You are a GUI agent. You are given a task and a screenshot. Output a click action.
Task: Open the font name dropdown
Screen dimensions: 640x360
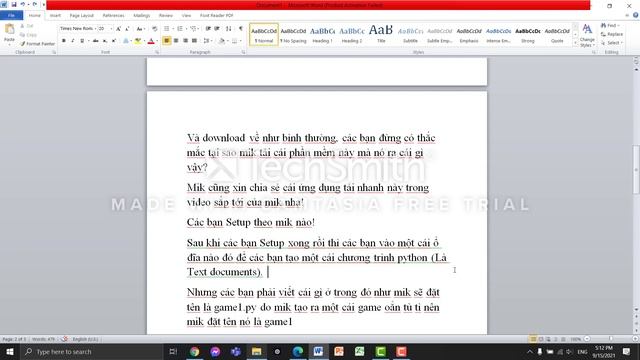tap(96, 29)
